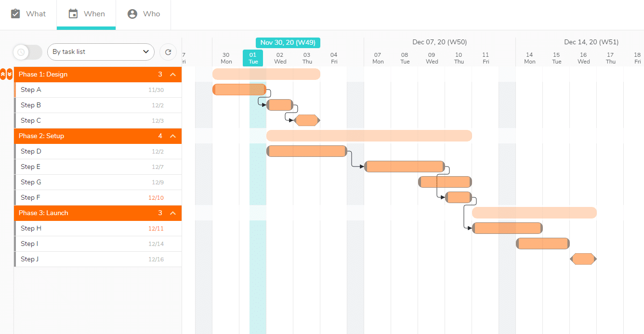Select Step J row
Image resolution: width=644 pixels, height=334 pixels.
(x=98, y=259)
